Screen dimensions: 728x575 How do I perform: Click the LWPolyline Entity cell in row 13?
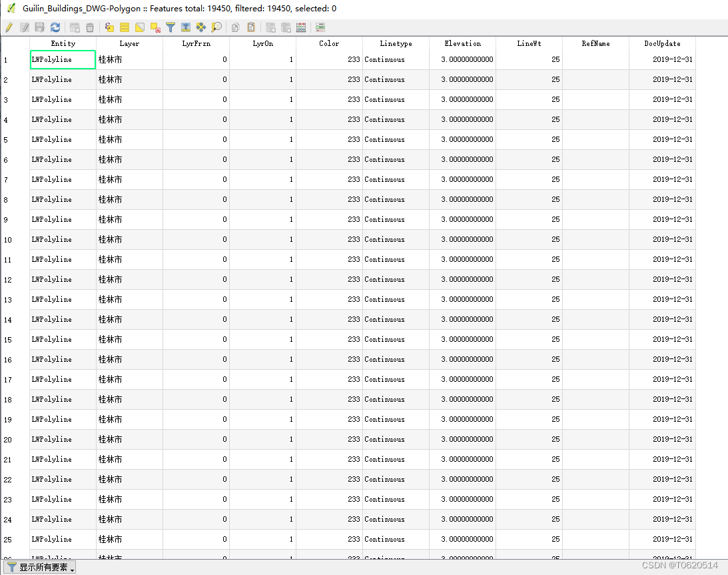coord(63,299)
